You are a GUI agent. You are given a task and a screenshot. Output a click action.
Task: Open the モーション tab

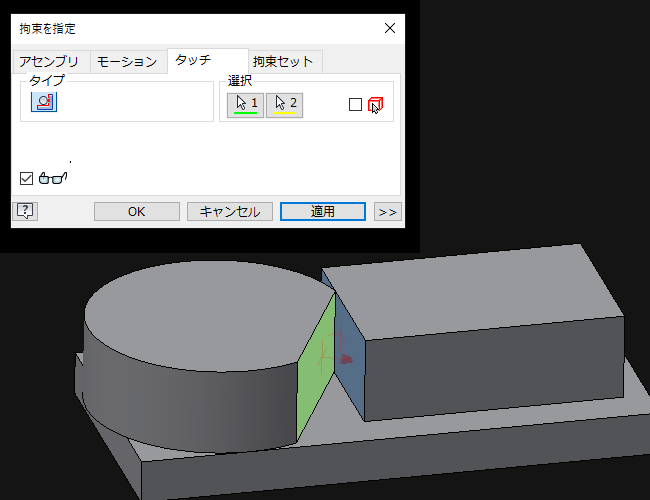point(127,62)
